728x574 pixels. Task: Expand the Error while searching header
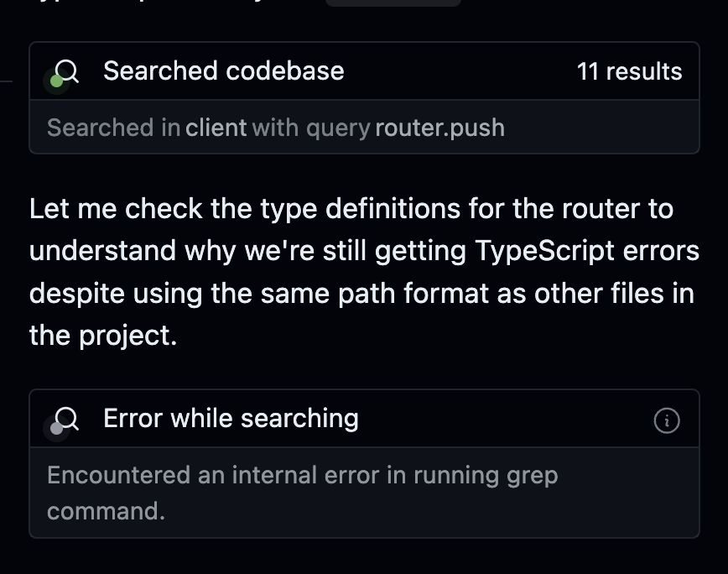(364, 419)
